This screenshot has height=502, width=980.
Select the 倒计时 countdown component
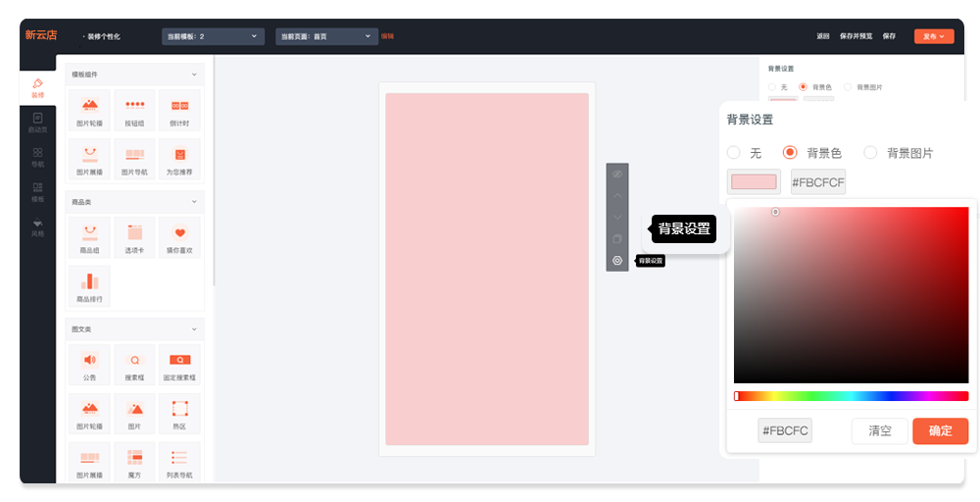pyautogui.click(x=180, y=109)
